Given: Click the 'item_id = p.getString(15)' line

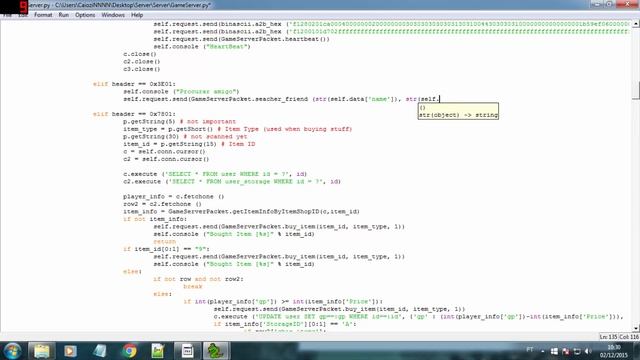Looking at the screenshot, I should pyautogui.click(x=189, y=144).
